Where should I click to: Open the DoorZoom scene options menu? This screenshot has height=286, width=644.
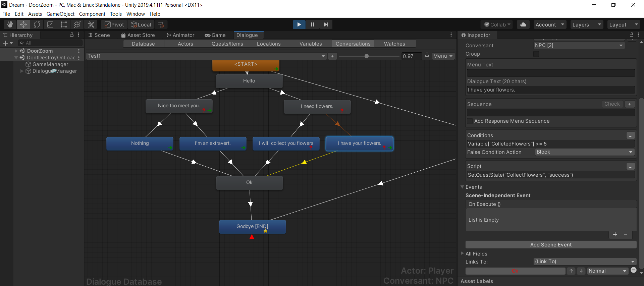point(79,51)
